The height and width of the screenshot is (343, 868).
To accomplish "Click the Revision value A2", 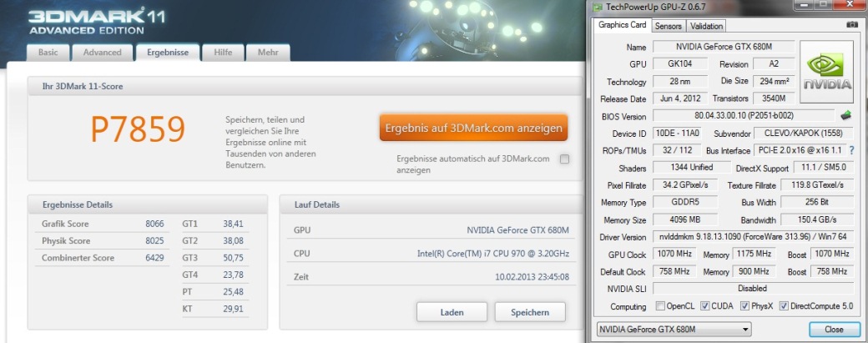I will (774, 63).
